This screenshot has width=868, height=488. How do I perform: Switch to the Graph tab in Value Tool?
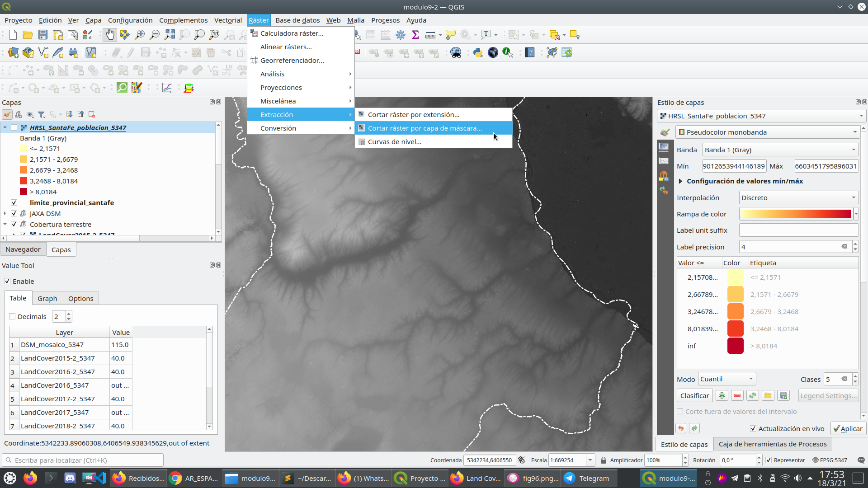[47, 299]
